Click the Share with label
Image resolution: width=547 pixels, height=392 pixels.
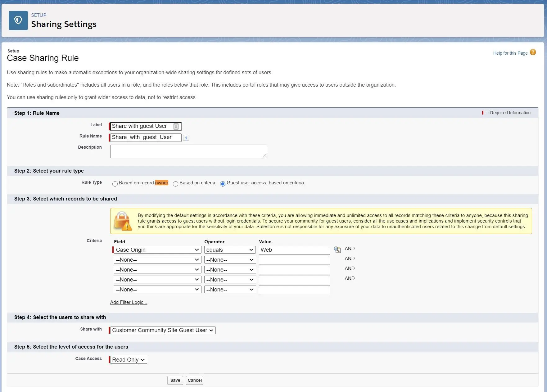pos(91,329)
